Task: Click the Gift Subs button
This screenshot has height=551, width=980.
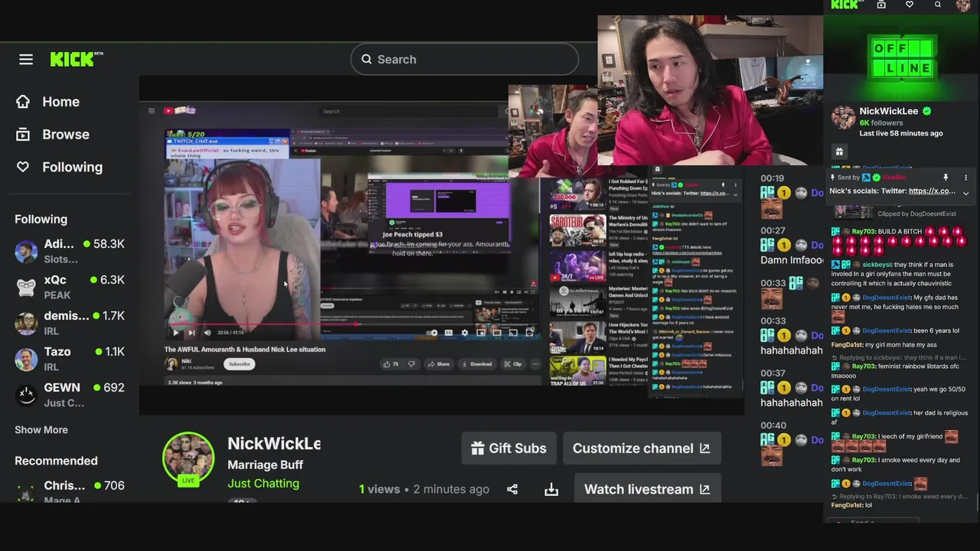Action: tap(508, 448)
